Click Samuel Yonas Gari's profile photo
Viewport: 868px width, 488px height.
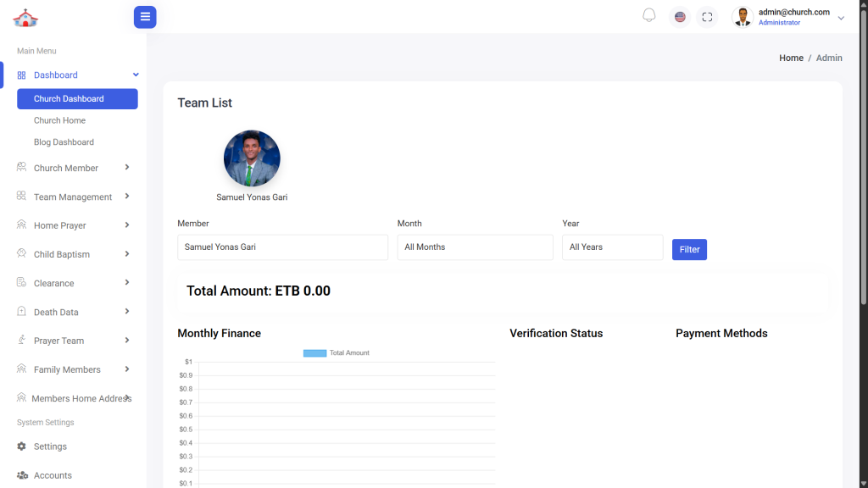point(252,158)
